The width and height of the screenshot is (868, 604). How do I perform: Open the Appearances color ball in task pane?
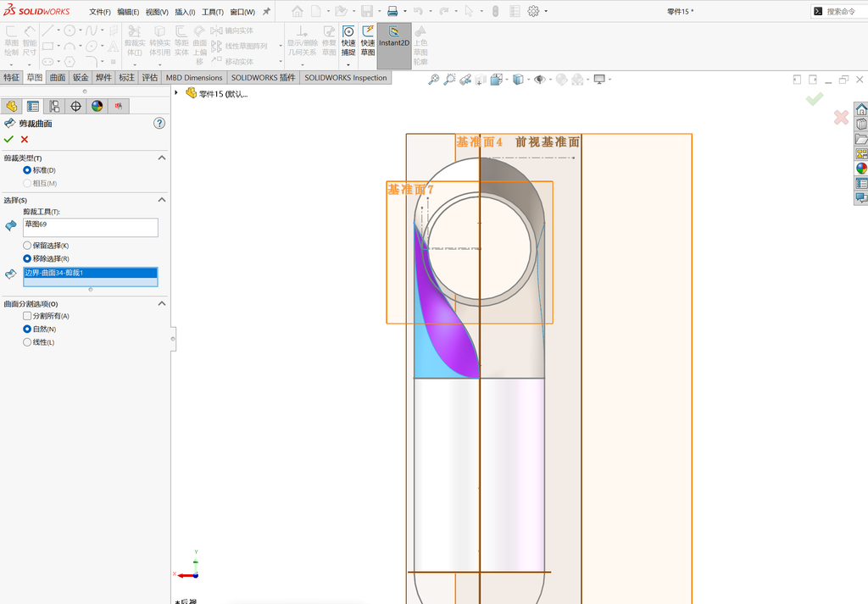click(861, 168)
